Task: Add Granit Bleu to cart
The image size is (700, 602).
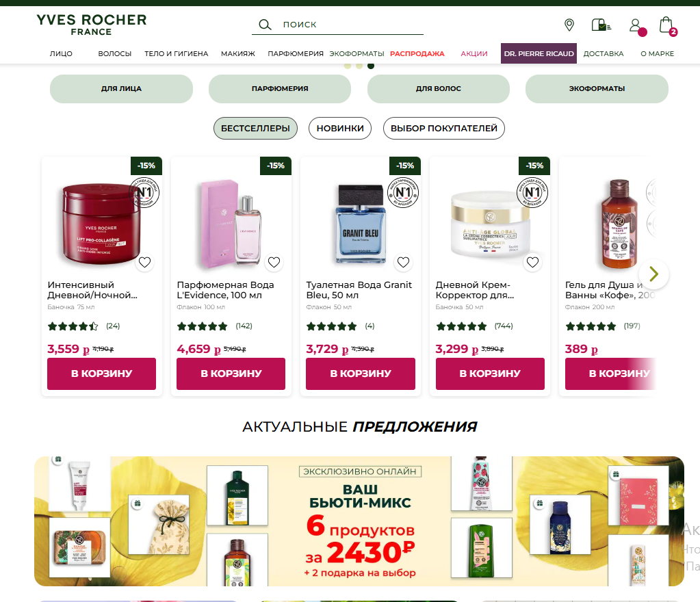Action: click(361, 374)
